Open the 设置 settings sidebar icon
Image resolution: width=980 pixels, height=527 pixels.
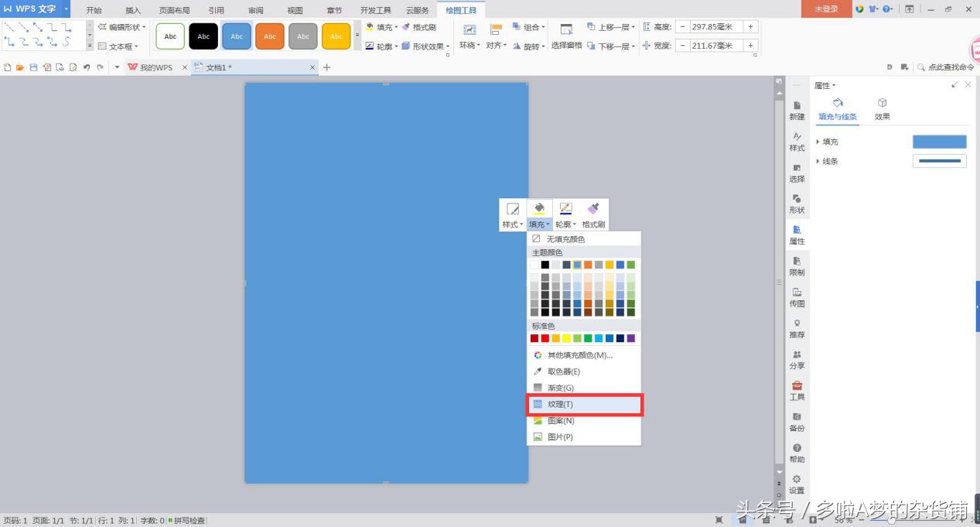point(797,484)
